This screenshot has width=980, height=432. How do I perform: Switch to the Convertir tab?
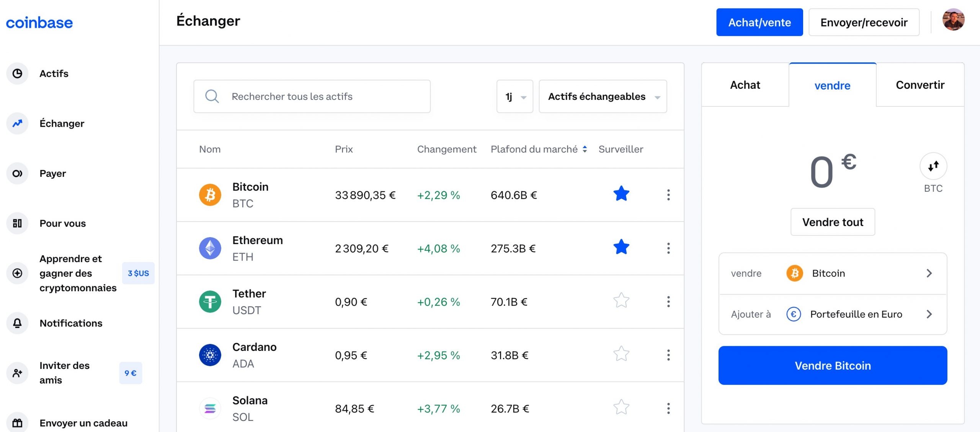[920, 85]
